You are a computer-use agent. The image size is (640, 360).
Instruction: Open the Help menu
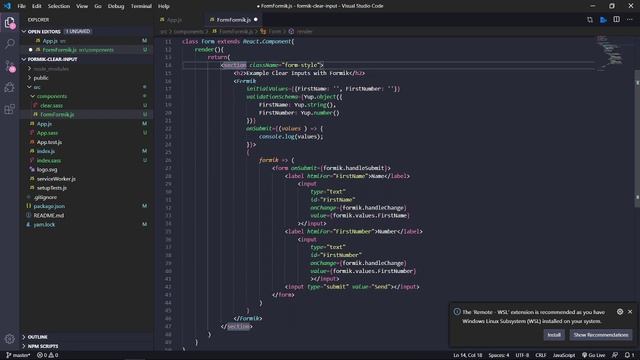pos(164,6)
